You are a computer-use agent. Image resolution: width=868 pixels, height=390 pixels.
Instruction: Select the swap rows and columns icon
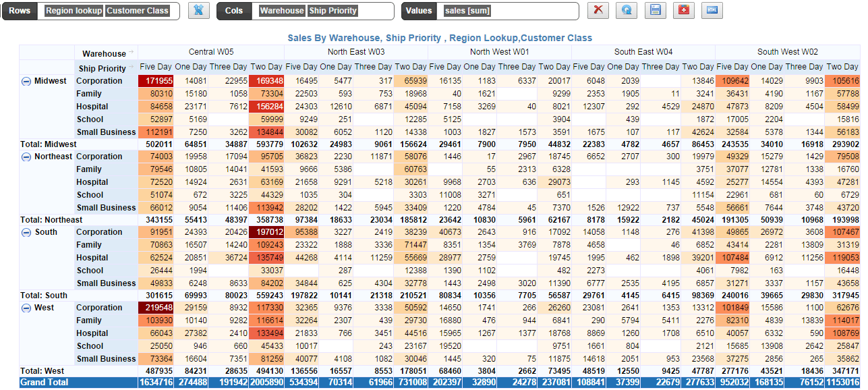click(198, 11)
